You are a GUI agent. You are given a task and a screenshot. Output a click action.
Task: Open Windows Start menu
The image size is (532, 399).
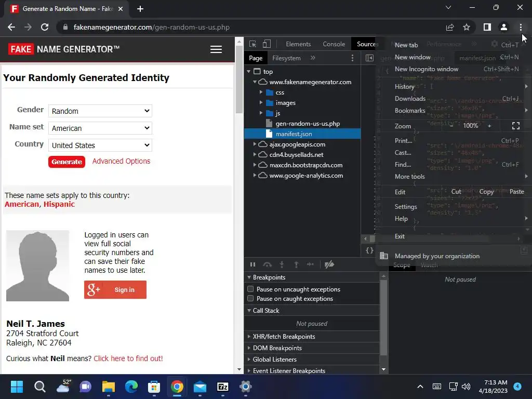click(17, 387)
